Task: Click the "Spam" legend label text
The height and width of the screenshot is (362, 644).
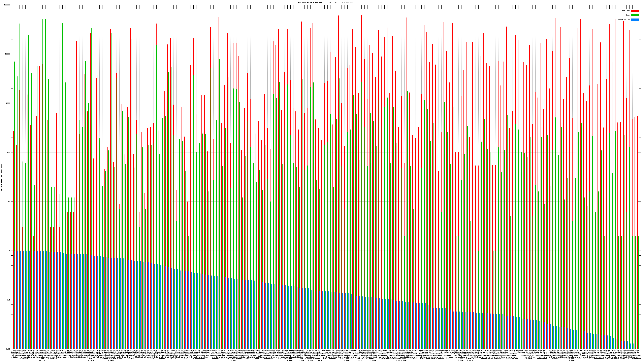Action: point(628,15)
